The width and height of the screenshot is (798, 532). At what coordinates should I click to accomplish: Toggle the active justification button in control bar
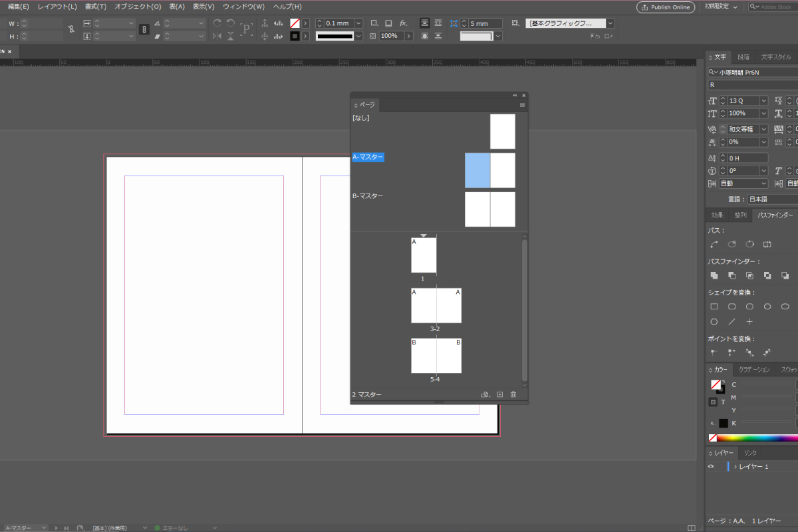coord(425,23)
